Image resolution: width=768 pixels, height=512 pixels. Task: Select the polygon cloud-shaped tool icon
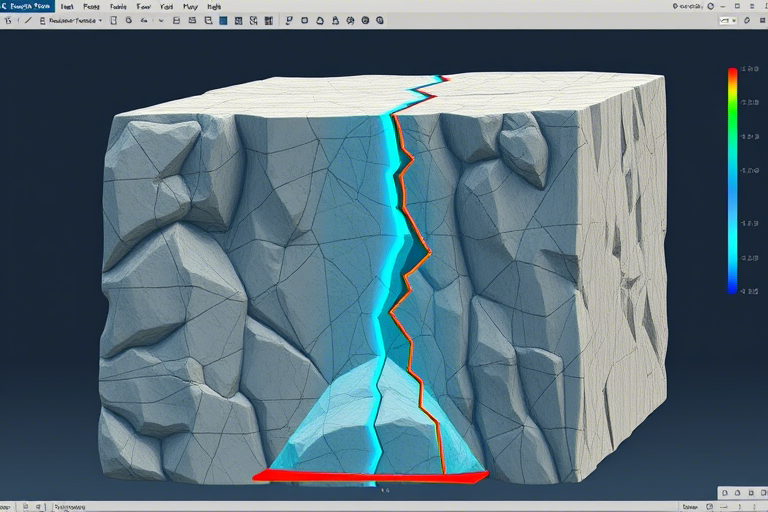click(320, 21)
